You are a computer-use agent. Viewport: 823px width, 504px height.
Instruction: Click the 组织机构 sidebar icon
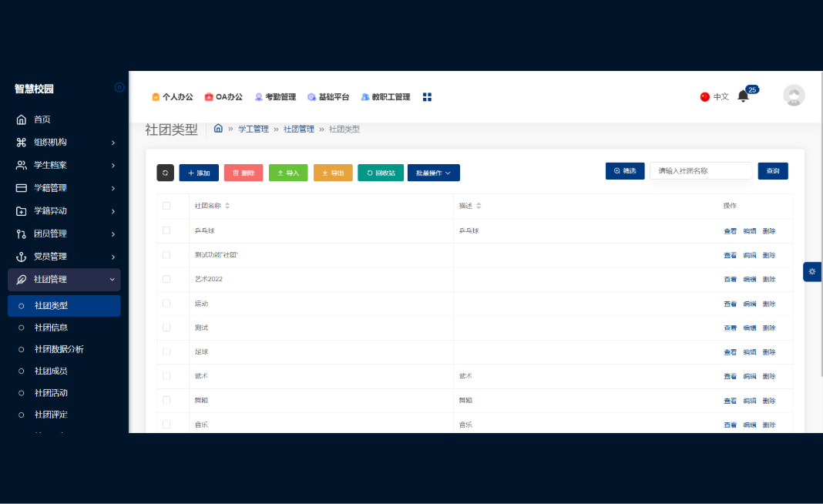pyautogui.click(x=21, y=143)
